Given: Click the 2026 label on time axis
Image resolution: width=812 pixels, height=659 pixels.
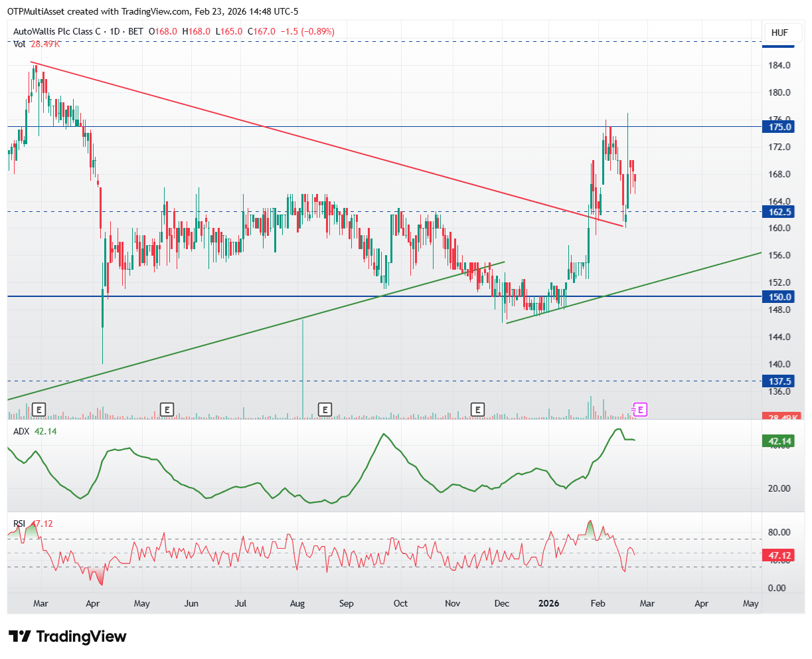Looking at the screenshot, I should pyautogui.click(x=548, y=604).
